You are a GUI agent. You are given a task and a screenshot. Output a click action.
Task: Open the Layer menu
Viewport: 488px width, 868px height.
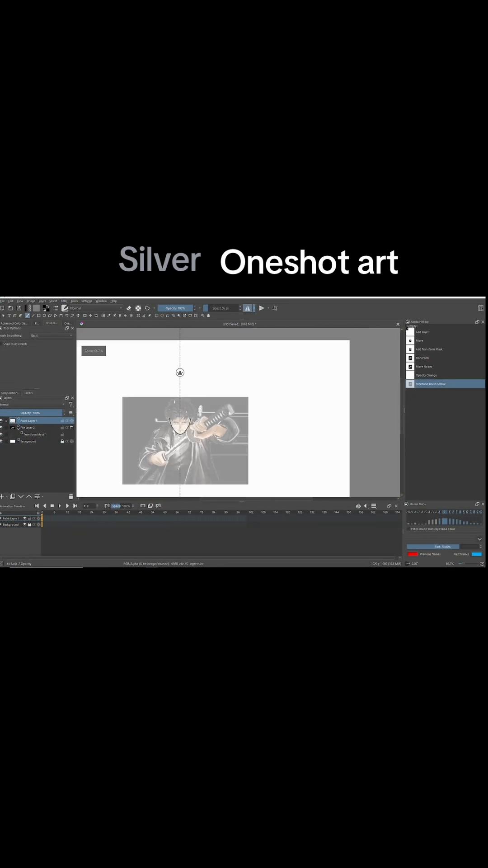tap(42, 301)
